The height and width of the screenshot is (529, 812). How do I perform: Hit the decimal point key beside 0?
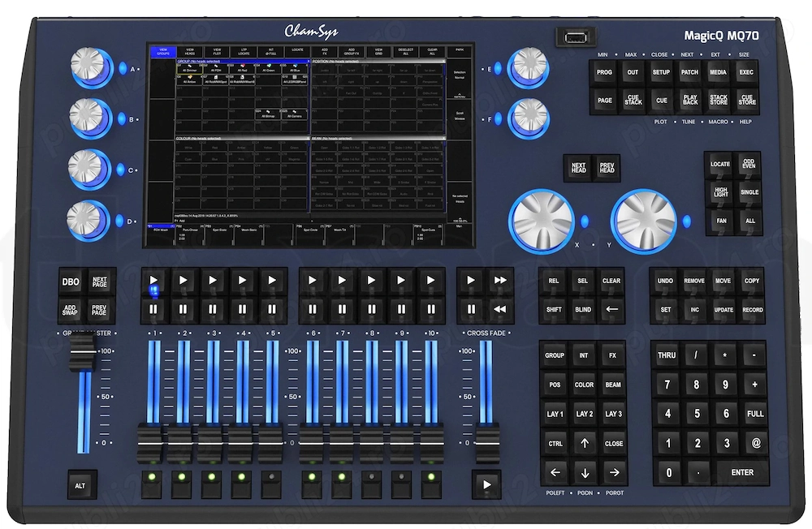(698, 472)
